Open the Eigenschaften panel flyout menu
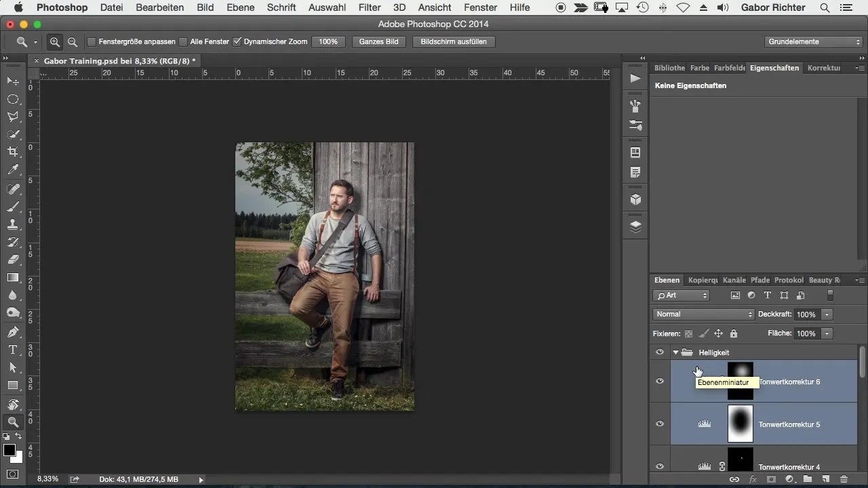Screen dimensions: 868x488 (860, 68)
